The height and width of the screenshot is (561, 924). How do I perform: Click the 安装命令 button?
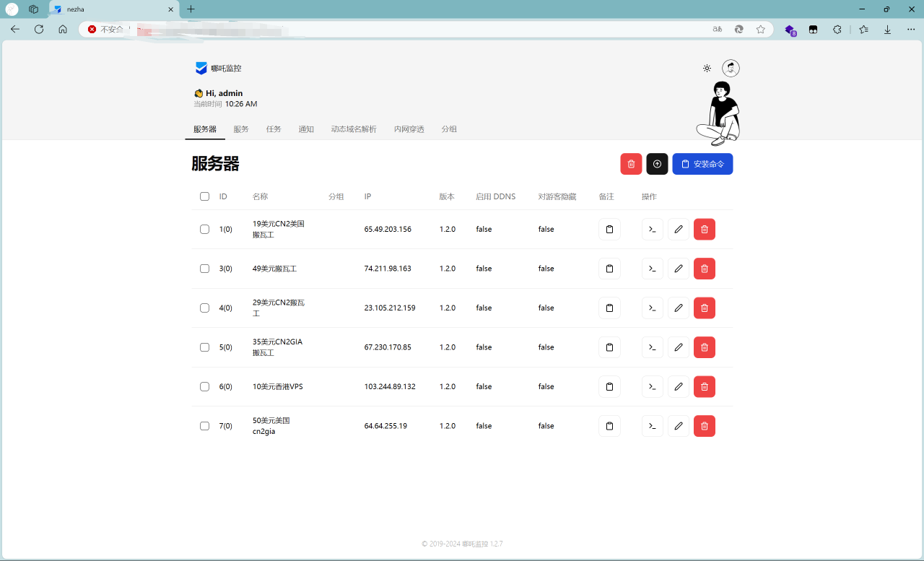(702, 164)
